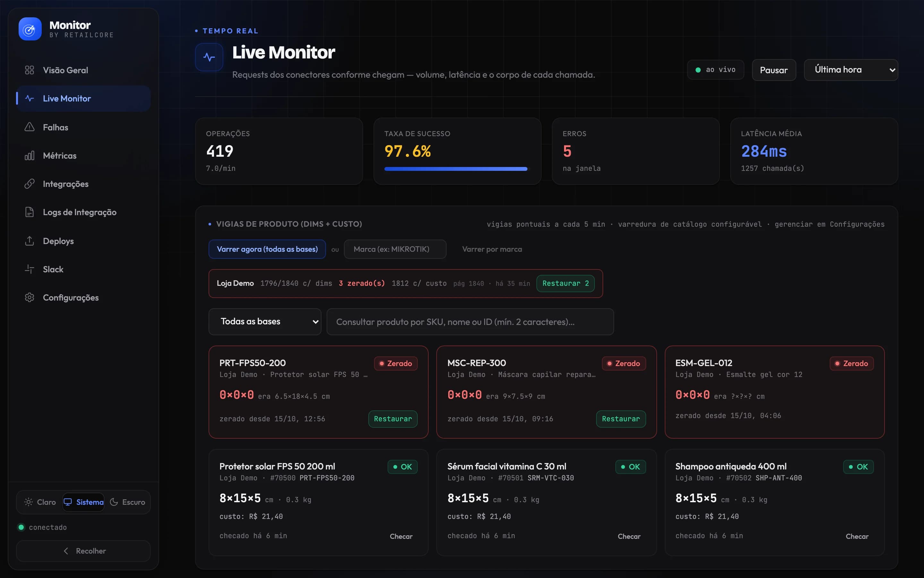The image size is (924, 578).
Task: Click the Live Monitor pulse icon in sidebar
Action: pyautogui.click(x=30, y=98)
